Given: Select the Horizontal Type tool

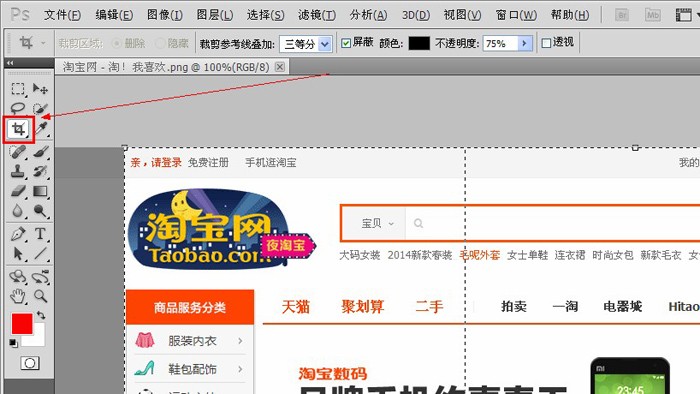Looking at the screenshot, I should click(x=40, y=233).
